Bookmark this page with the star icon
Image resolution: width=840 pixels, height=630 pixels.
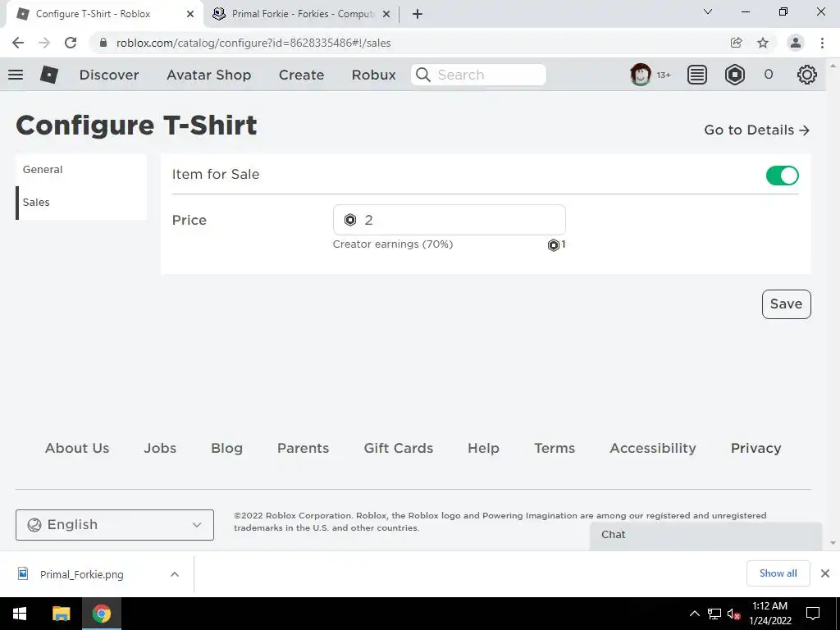[763, 43]
